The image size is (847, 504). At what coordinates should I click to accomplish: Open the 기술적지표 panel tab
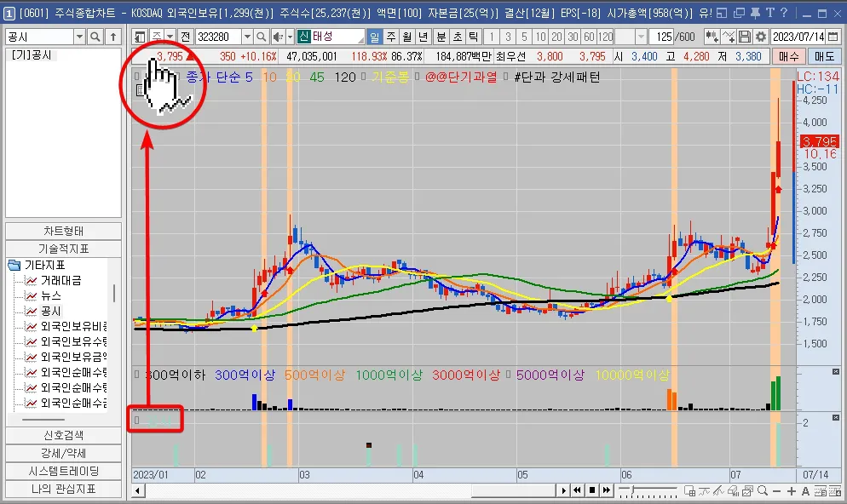63,249
